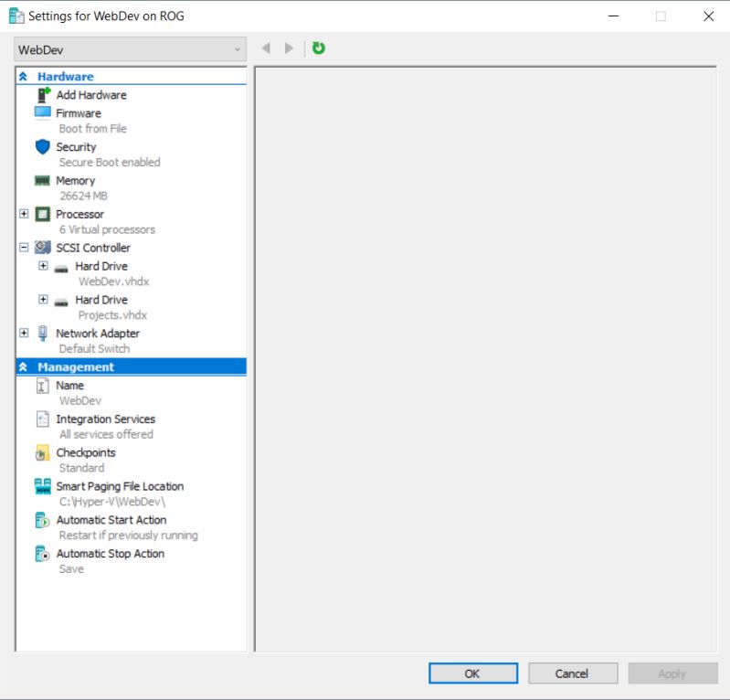Open Automatic Stop Action settings
730x700 pixels.
pyautogui.click(x=111, y=553)
